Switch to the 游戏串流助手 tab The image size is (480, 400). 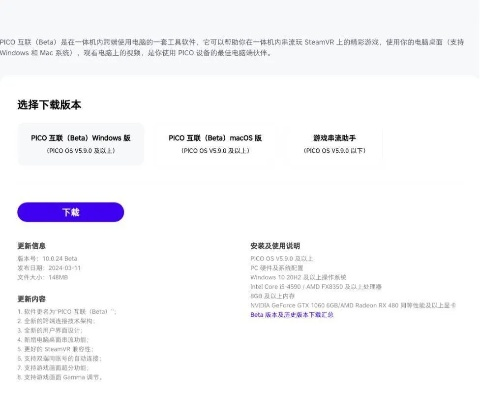coord(334,144)
